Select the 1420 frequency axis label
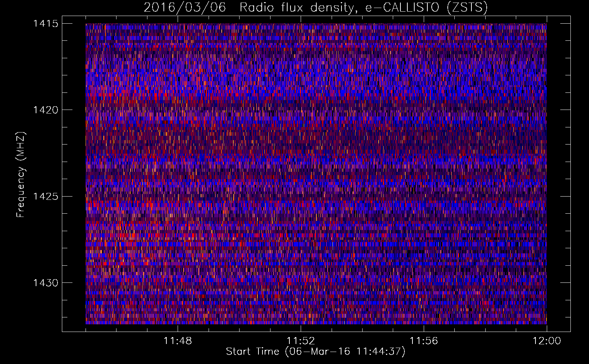 coord(46,110)
